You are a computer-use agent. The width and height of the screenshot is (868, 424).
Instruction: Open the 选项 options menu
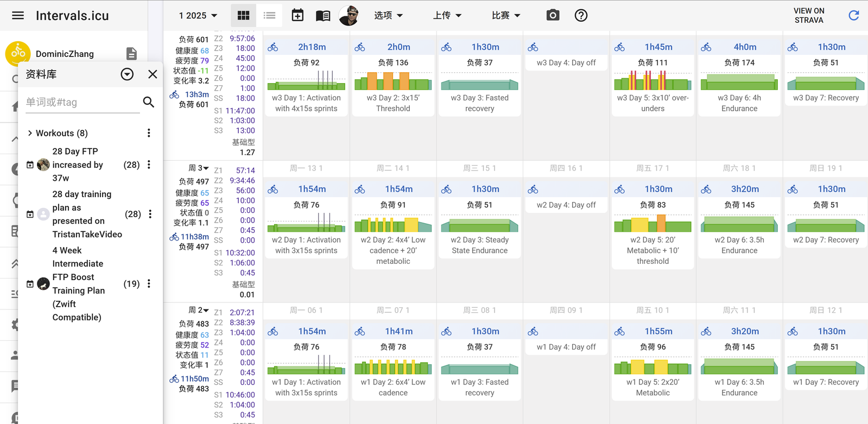pos(388,15)
